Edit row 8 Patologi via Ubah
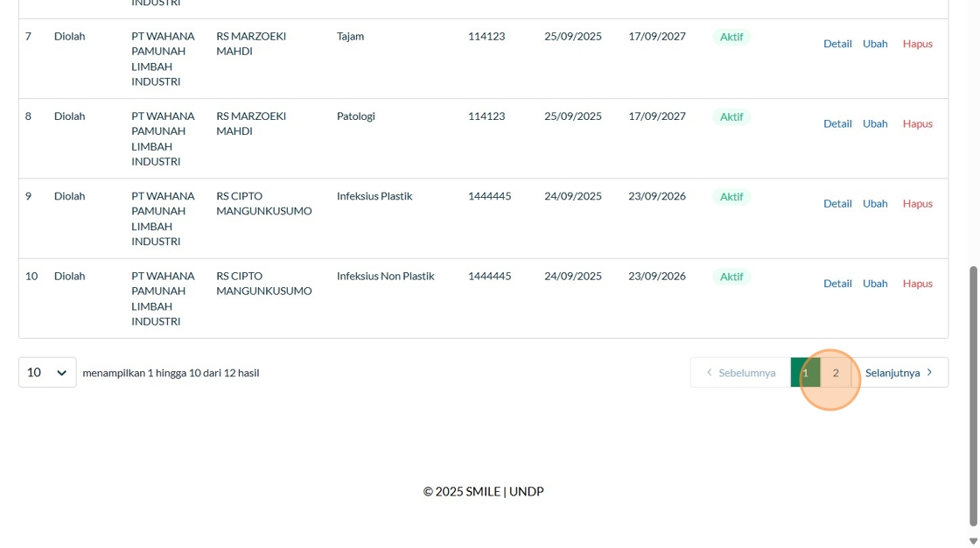The width and height of the screenshot is (980, 548). tap(875, 123)
